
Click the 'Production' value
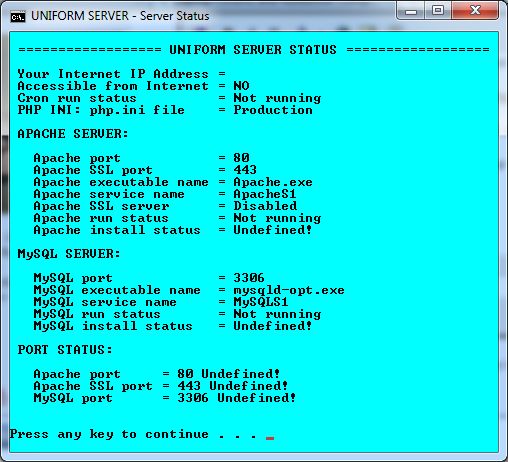pyautogui.click(x=273, y=110)
